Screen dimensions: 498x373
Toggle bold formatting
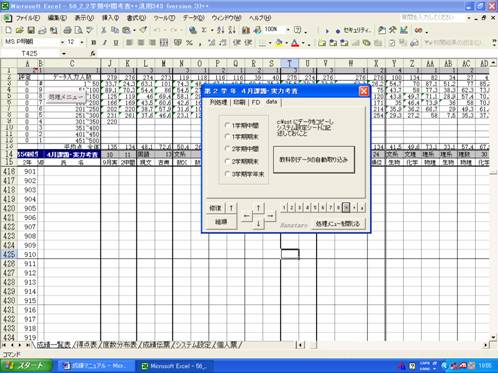tap(94, 43)
